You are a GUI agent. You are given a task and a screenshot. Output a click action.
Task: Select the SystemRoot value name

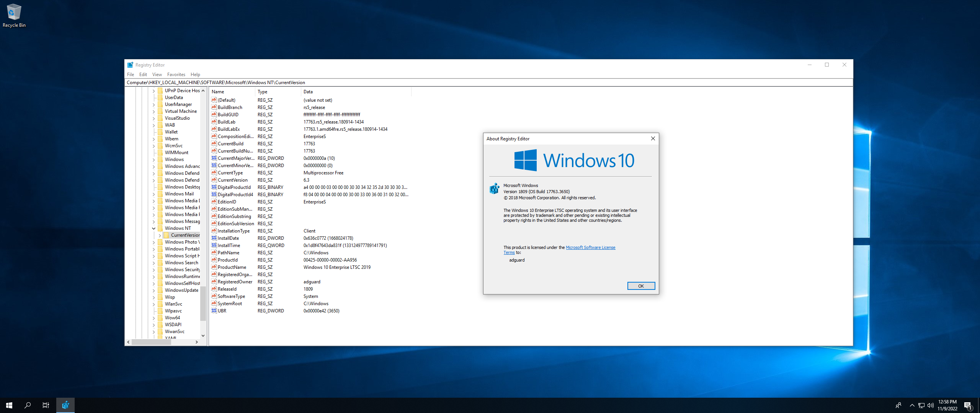pos(230,304)
